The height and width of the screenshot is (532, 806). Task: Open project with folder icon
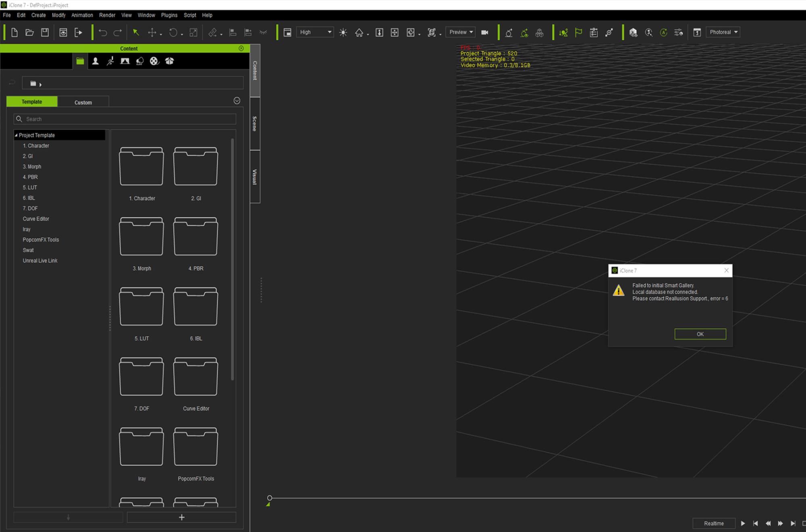click(29, 33)
